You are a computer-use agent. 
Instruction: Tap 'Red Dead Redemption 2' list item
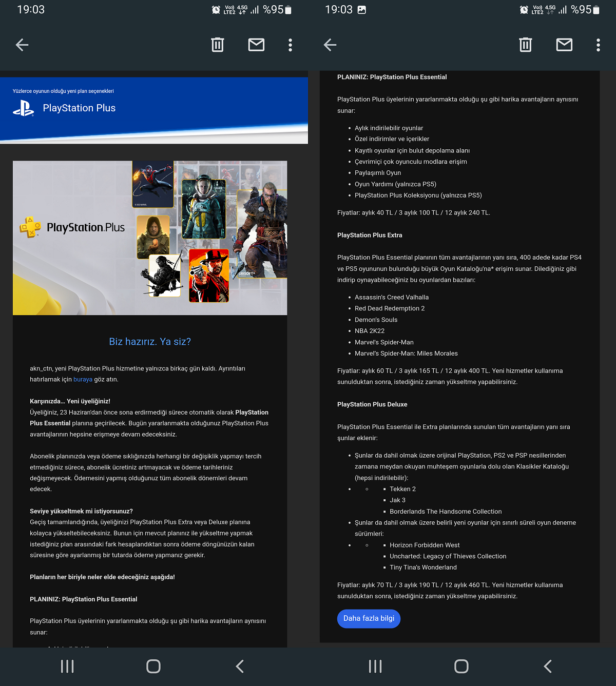(x=390, y=308)
